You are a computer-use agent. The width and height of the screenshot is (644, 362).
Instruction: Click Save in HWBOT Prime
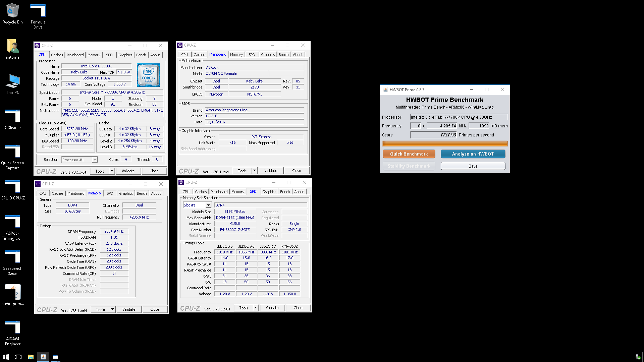pos(473,166)
